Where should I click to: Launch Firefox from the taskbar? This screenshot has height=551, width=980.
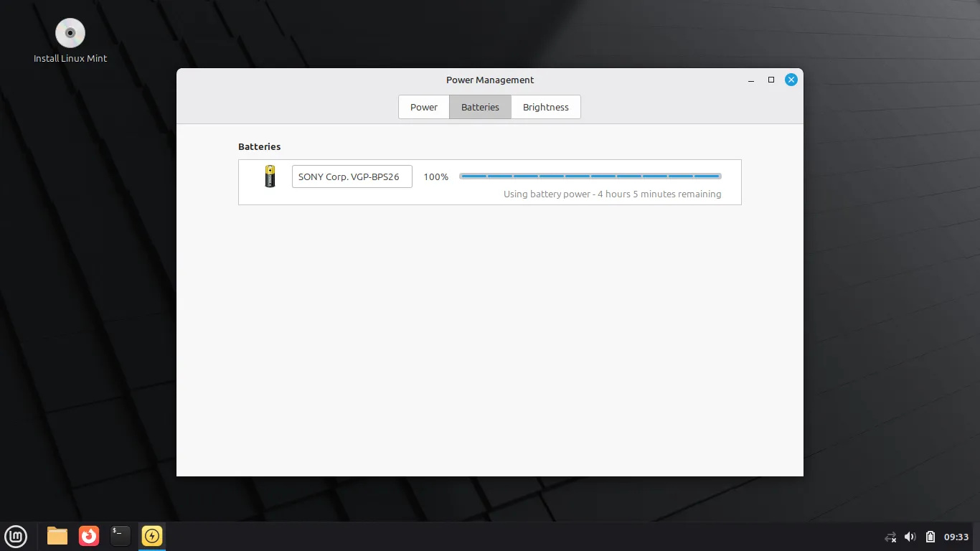point(89,536)
